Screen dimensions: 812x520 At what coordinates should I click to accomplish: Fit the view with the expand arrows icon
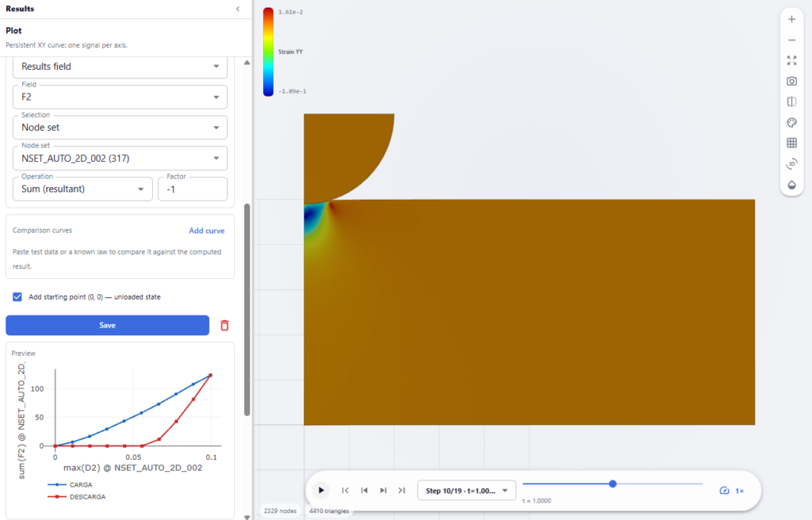[791, 60]
